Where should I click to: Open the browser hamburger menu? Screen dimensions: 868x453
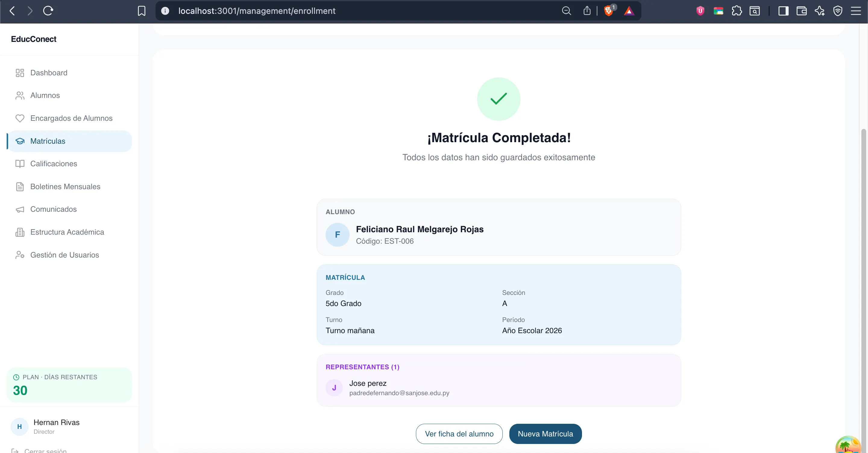[856, 11]
